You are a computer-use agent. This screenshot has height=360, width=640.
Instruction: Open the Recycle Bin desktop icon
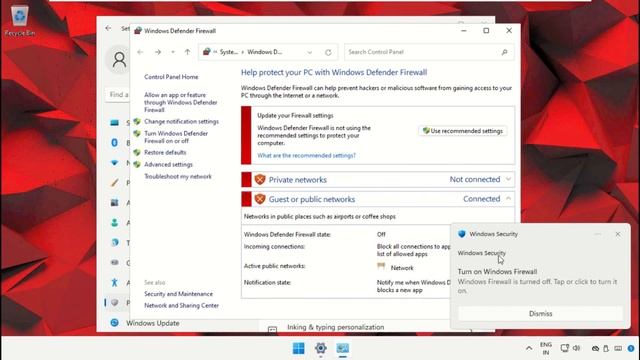pyautogui.click(x=20, y=21)
